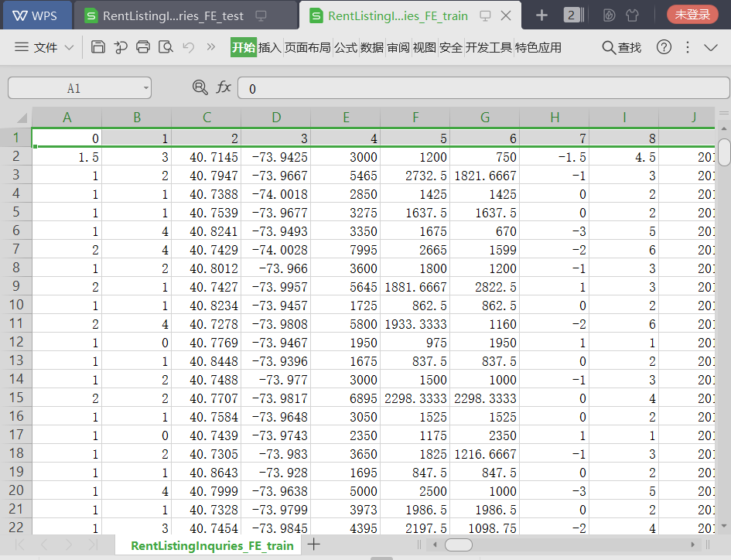Open the 文件 menu

coord(45,47)
